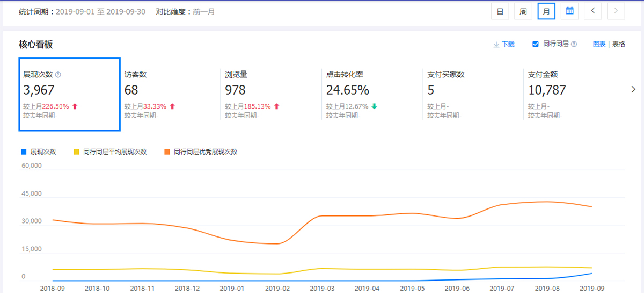The height and width of the screenshot is (302, 644).
Task: Select the 展现次数 metric card
Action: (69, 94)
